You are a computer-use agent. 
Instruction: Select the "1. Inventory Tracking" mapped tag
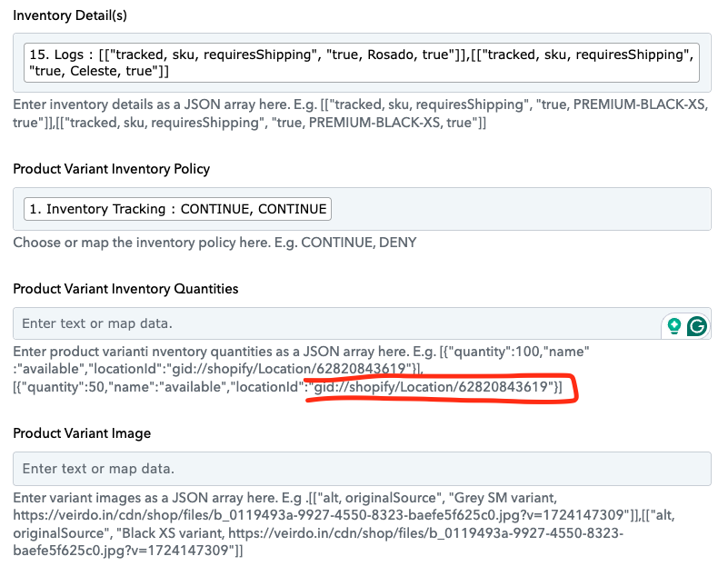point(177,209)
